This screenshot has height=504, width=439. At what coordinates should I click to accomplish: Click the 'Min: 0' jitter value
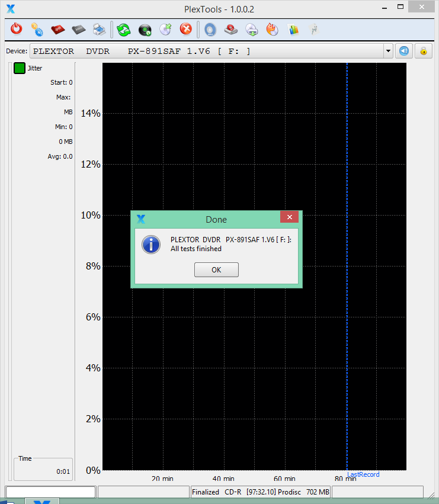click(x=63, y=127)
